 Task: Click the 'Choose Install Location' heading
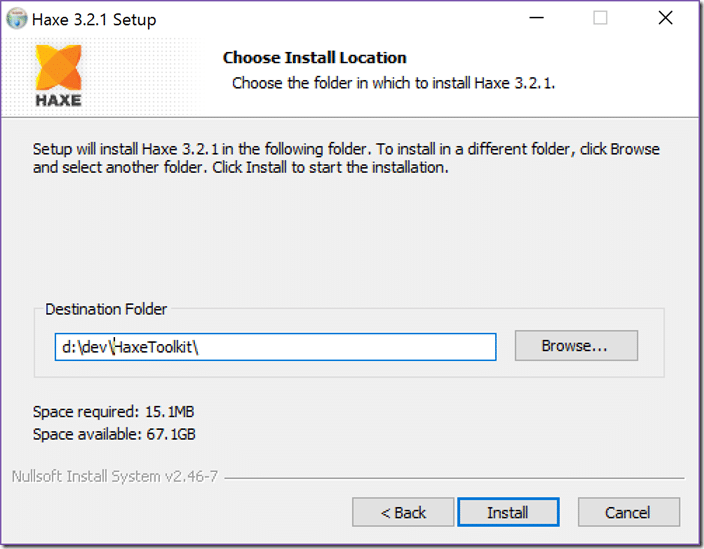click(315, 57)
